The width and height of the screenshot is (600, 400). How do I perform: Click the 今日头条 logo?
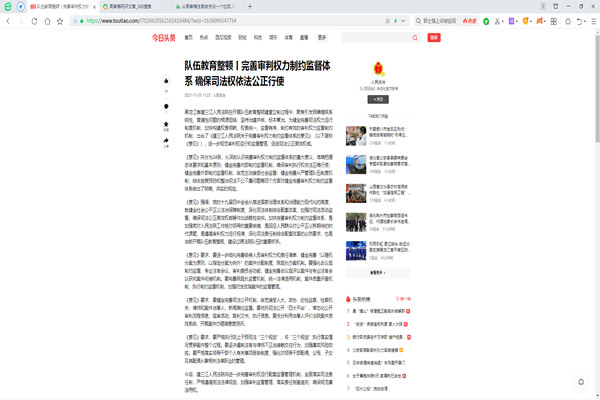click(x=164, y=38)
